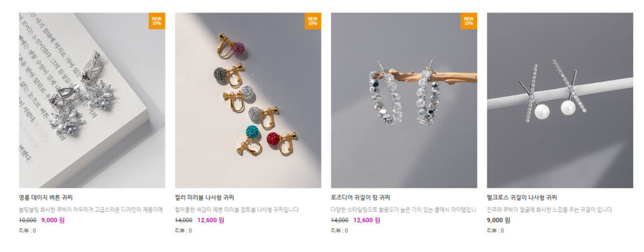Click description starting 진주와 큐빅이 얼굴에
644x252 pixels.
tap(550, 210)
